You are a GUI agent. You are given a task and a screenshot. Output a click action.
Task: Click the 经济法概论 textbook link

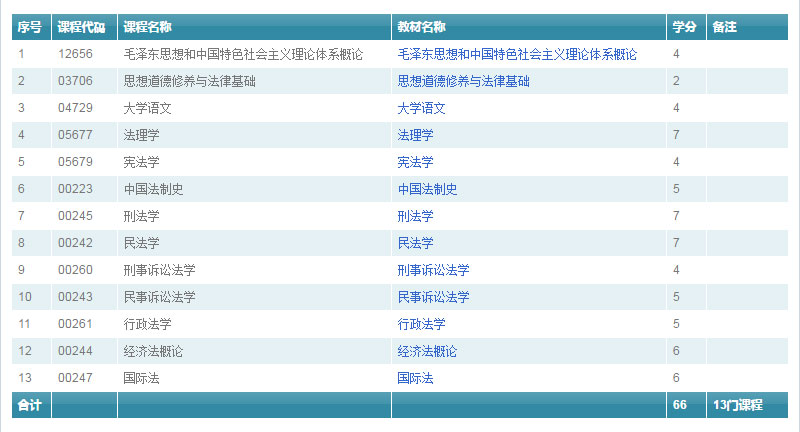coord(427,351)
